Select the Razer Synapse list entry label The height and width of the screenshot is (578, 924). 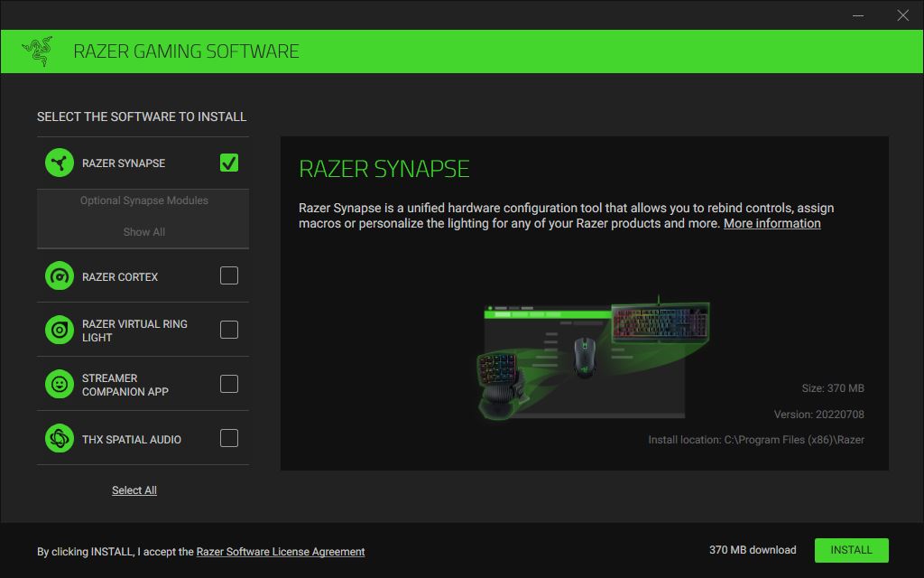click(x=123, y=163)
